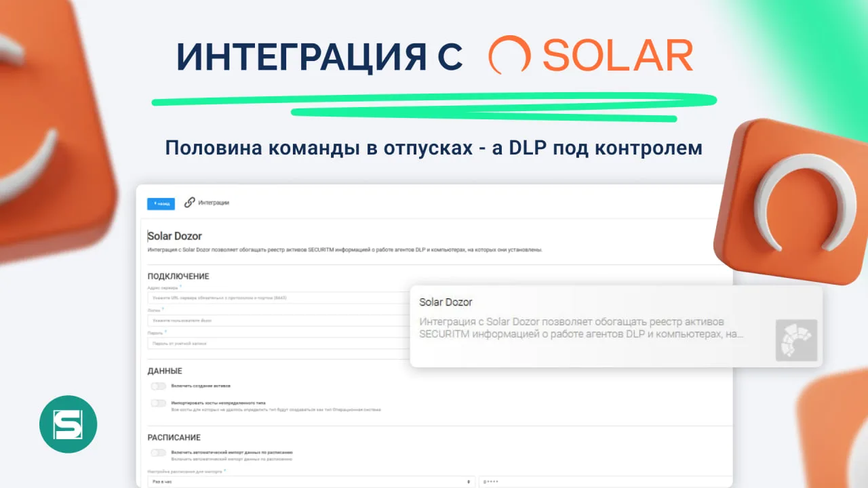The image size is (868, 488).
Task: Click the blue 'назад' back button
Action: (x=161, y=203)
